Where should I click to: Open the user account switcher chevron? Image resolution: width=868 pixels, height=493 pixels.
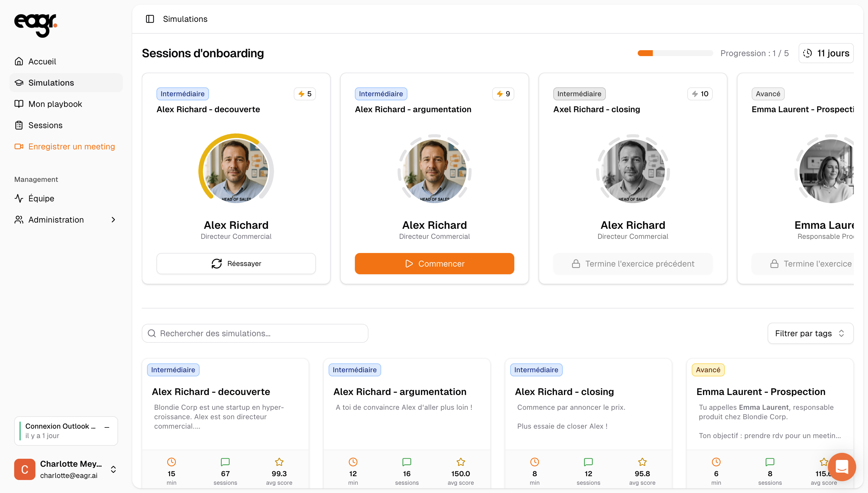pyautogui.click(x=113, y=469)
